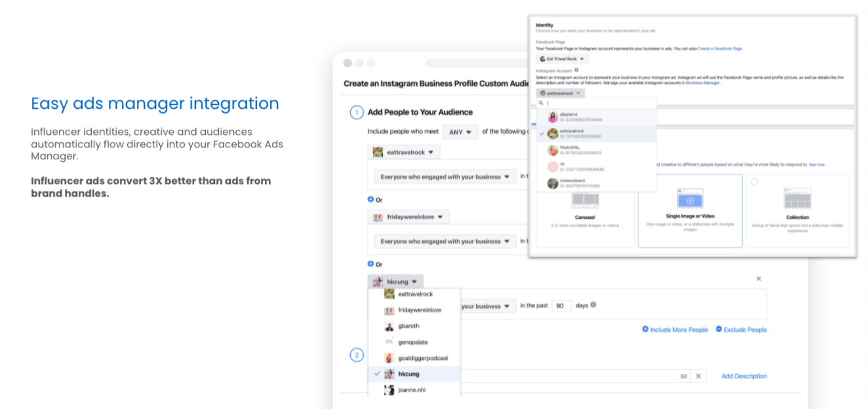Open the Create a Facebook Page link
The width and height of the screenshot is (868, 409).
pyautogui.click(x=720, y=49)
